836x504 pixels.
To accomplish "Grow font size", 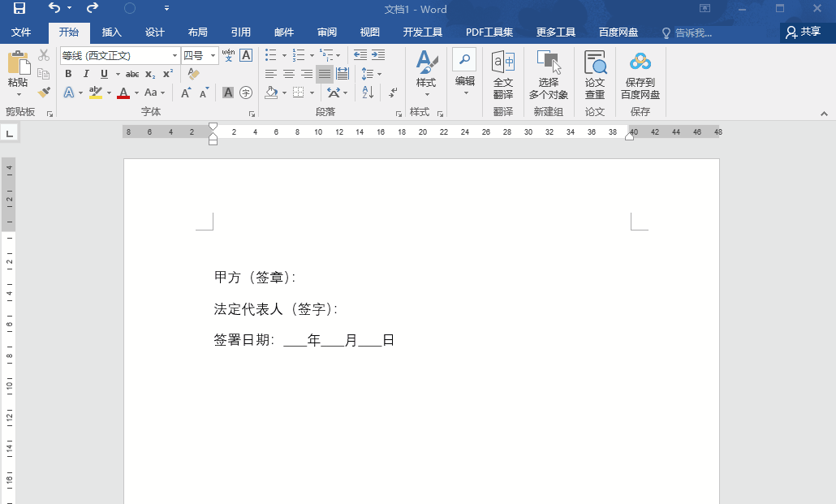I will tap(186, 93).
